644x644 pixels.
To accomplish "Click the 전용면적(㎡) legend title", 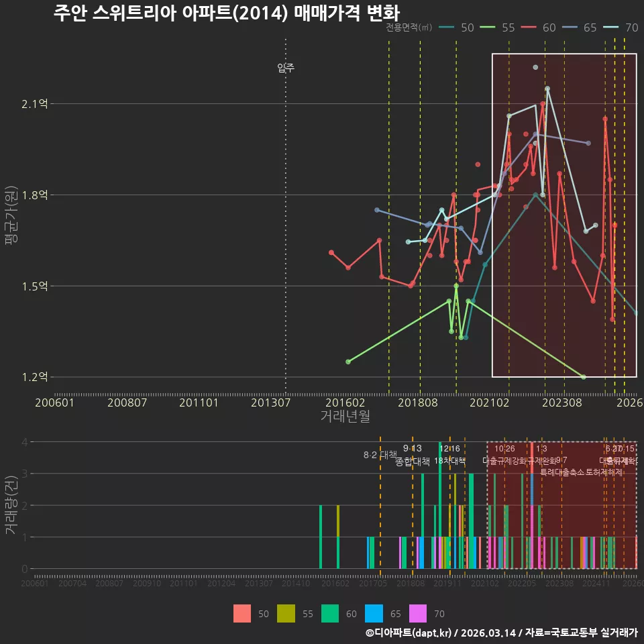I will tap(409, 28).
